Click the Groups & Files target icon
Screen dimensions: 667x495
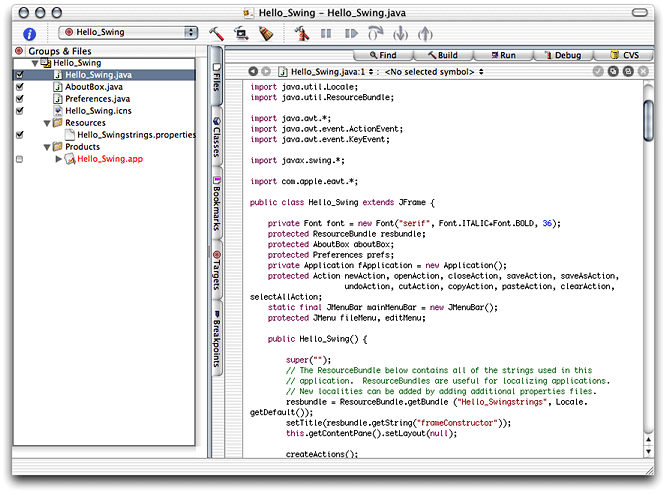(19, 51)
